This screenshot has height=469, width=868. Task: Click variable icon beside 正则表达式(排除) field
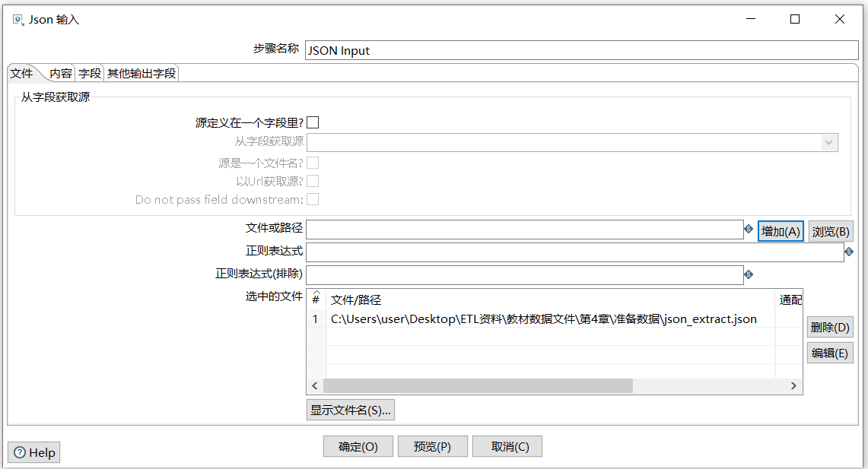(x=749, y=274)
